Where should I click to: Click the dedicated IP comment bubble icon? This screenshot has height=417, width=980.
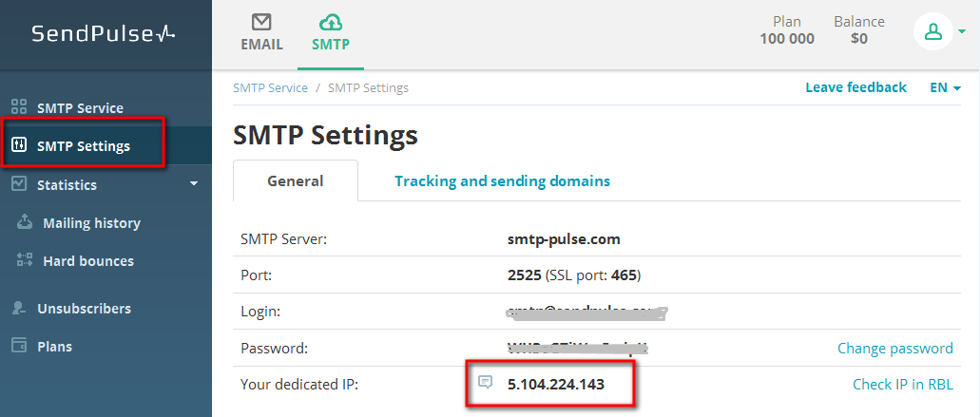click(485, 382)
